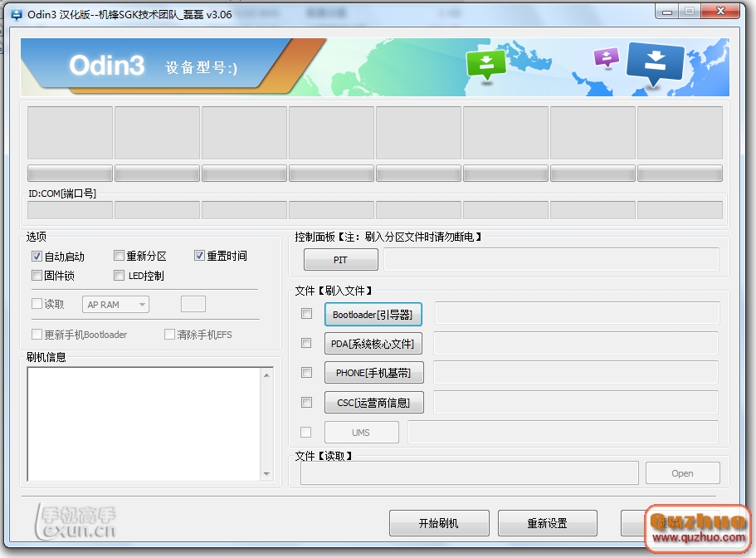Click the Open button in 文件【读取】
The image size is (756, 558).
682,473
